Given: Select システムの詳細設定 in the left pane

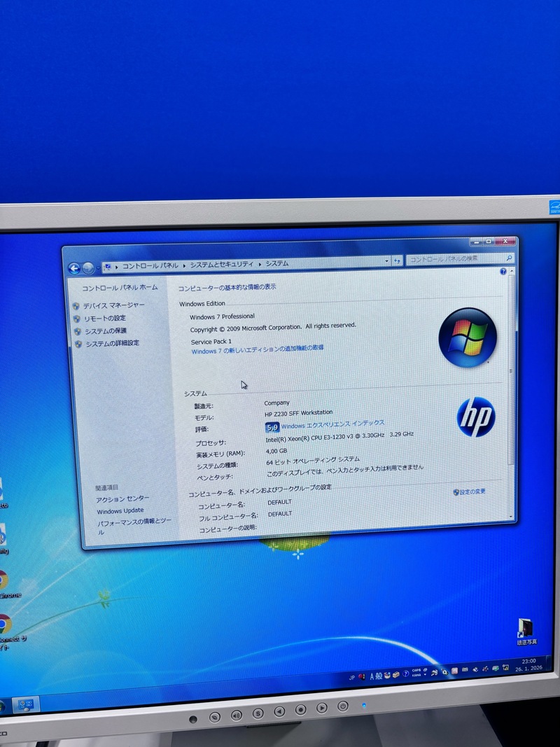Looking at the screenshot, I should coord(111,343).
